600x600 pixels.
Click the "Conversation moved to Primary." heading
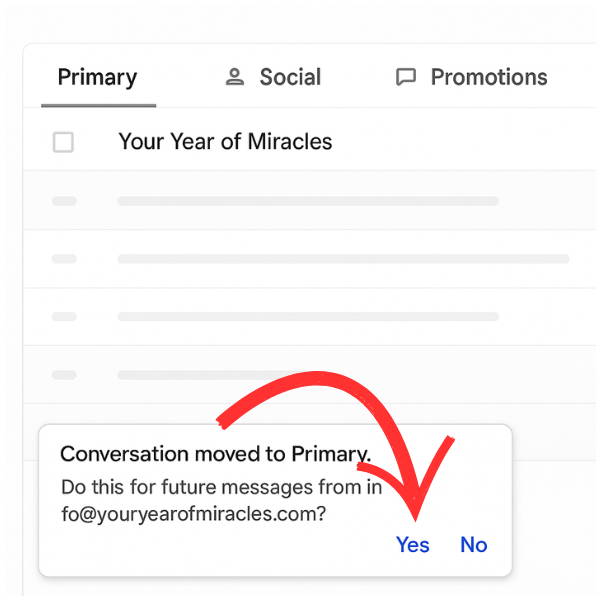(x=215, y=454)
